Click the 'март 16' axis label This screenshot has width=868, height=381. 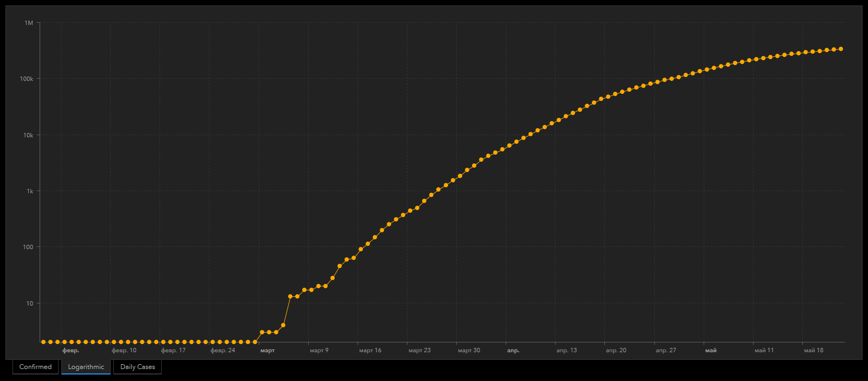[370, 351]
